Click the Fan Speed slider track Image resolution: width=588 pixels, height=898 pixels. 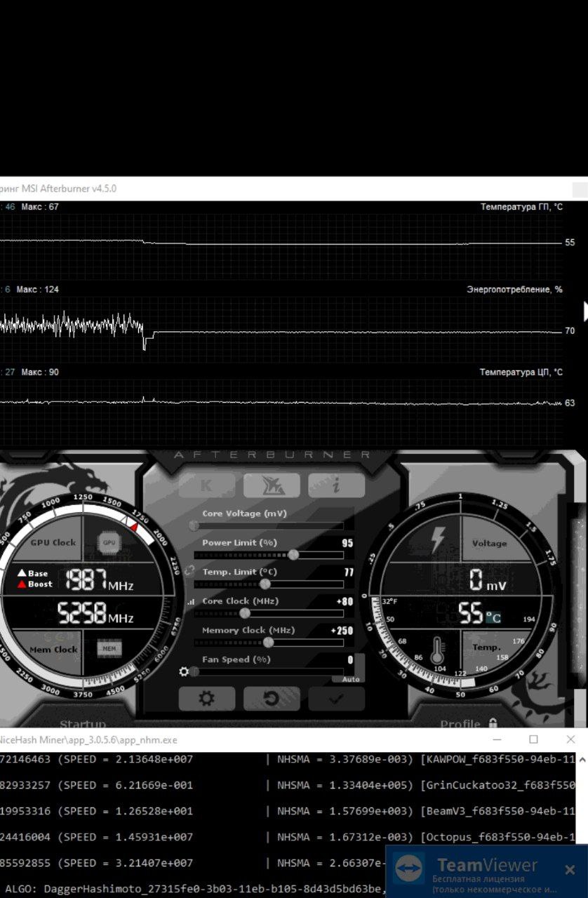(x=269, y=671)
